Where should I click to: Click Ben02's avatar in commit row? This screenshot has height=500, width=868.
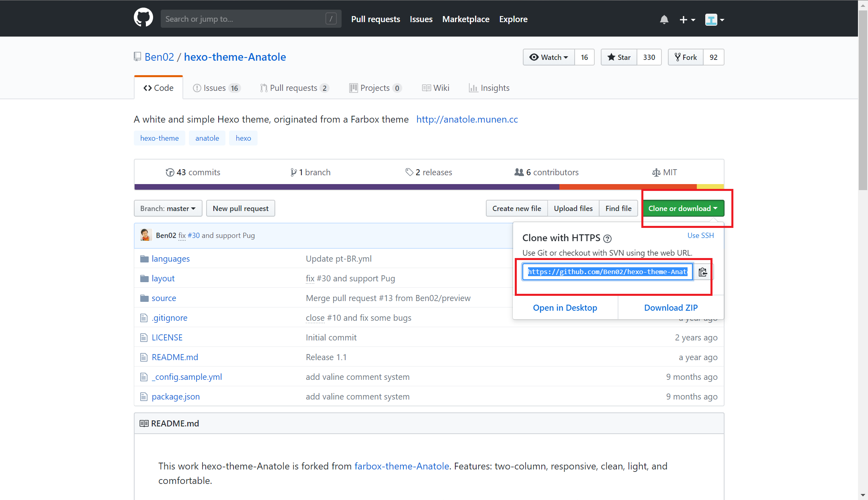coord(146,235)
